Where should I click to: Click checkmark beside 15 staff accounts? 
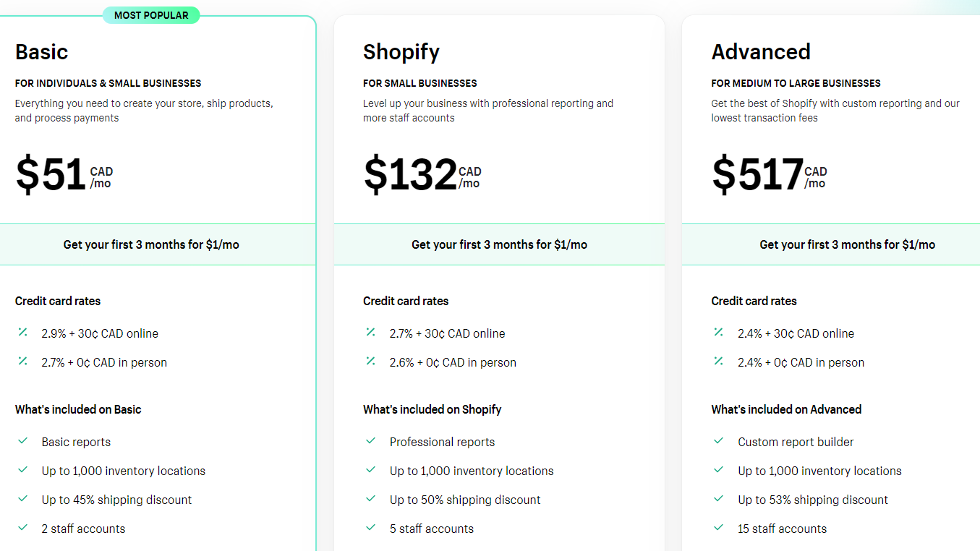click(719, 528)
